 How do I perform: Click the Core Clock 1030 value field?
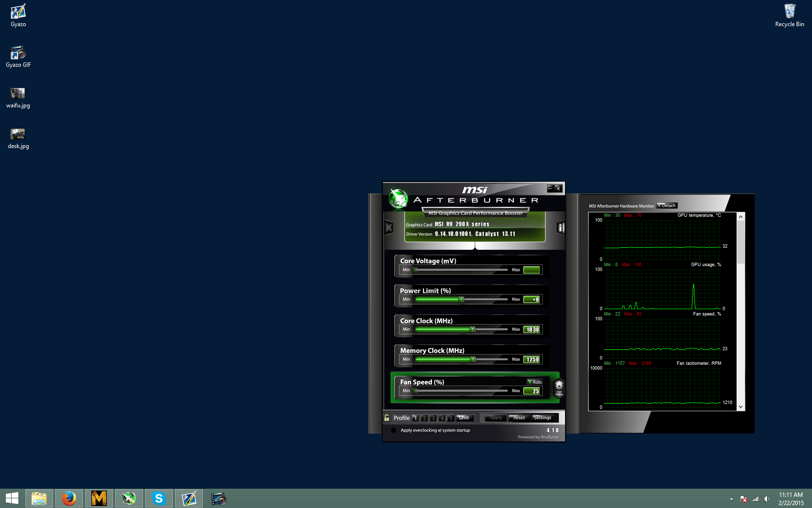click(532, 329)
